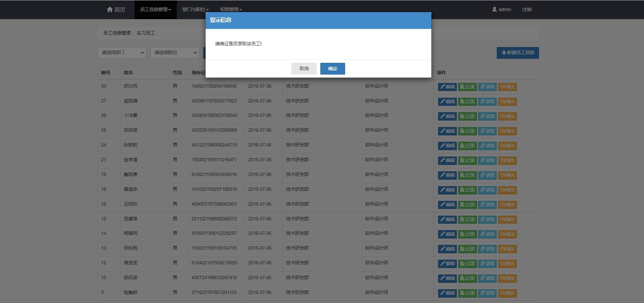
Task: Click 录取 for employee number 25
Action: pos(487,131)
